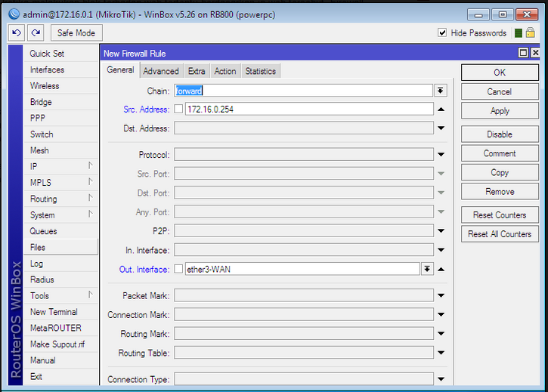Open the System submenu
The height and width of the screenshot is (392, 548).
coord(60,215)
